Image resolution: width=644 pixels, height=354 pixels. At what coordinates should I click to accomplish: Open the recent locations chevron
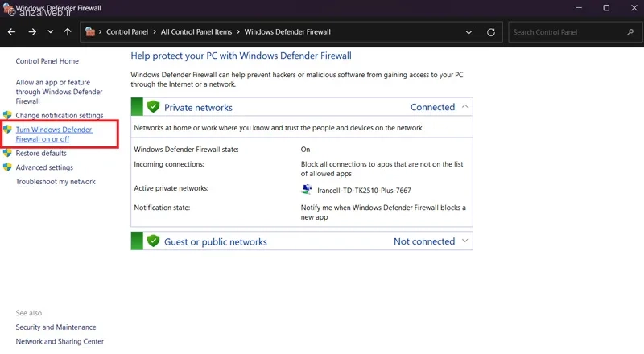tap(51, 32)
